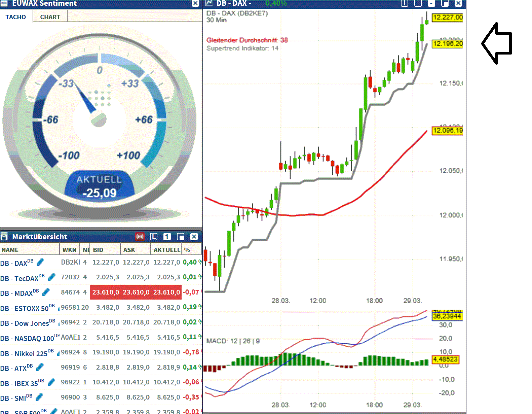Select the DB - Dow Jones row name
Image resolution: width=532 pixels, height=414 pixels.
pyautogui.click(x=28, y=322)
